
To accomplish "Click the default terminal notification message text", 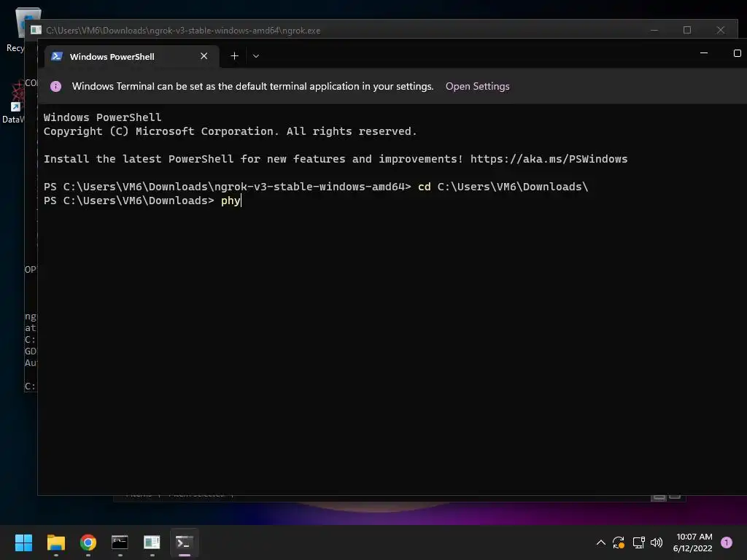I will (252, 86).
